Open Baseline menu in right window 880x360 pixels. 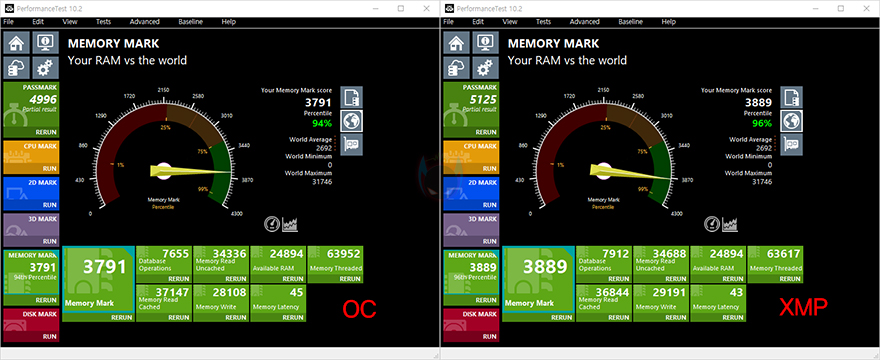tap(631, 22)
